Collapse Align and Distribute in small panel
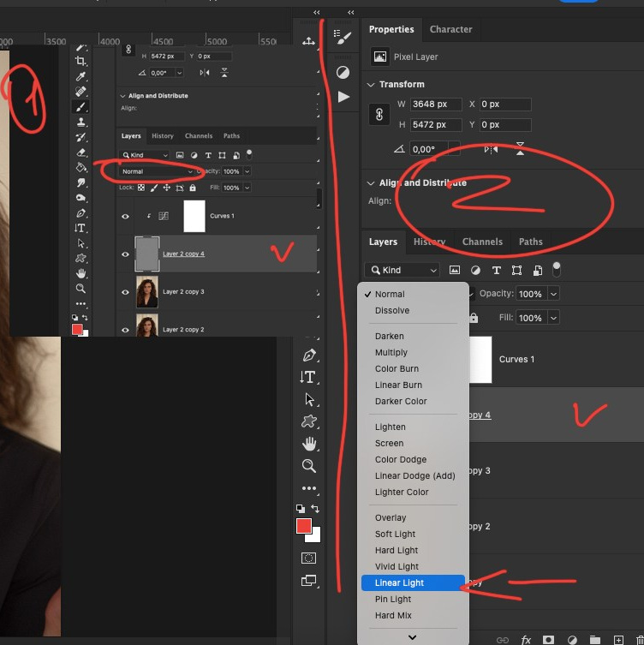 [x=122, y=96]
